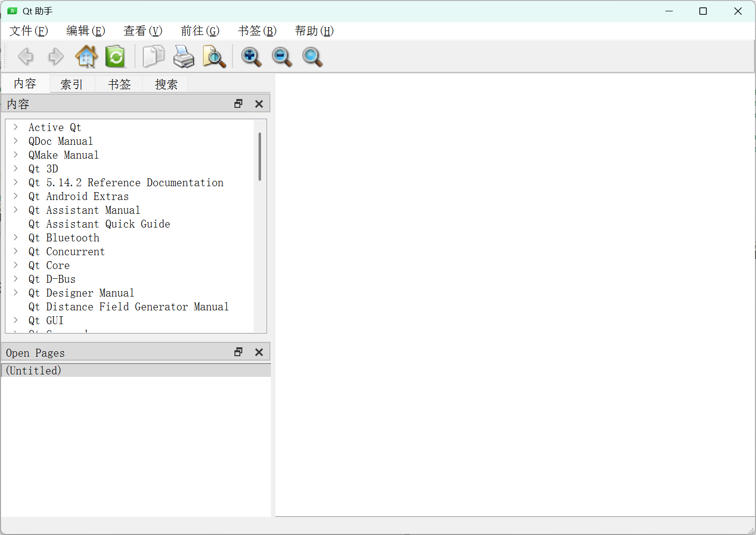
Task: Open the 编辑(E) menu
Action: click(x=86, y=31)
